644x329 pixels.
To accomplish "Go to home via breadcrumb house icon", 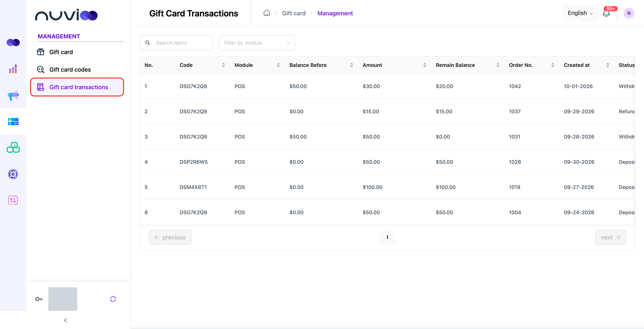I will 267,13.
